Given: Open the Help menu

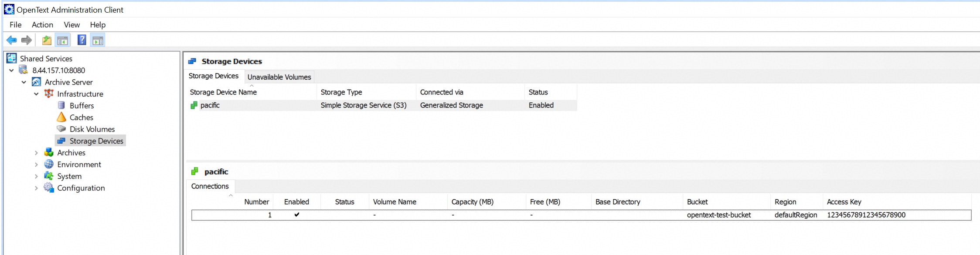Looking at the screenshot, I should (x=98, y=25).
